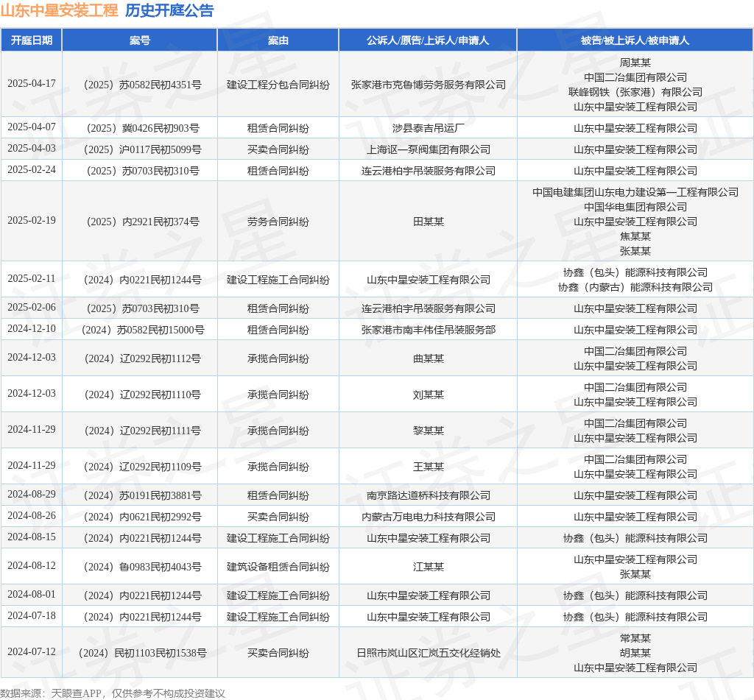Click plaintiff 田某某
The height and width of the screenshot is (700, 754).
(x=429, y=222)
